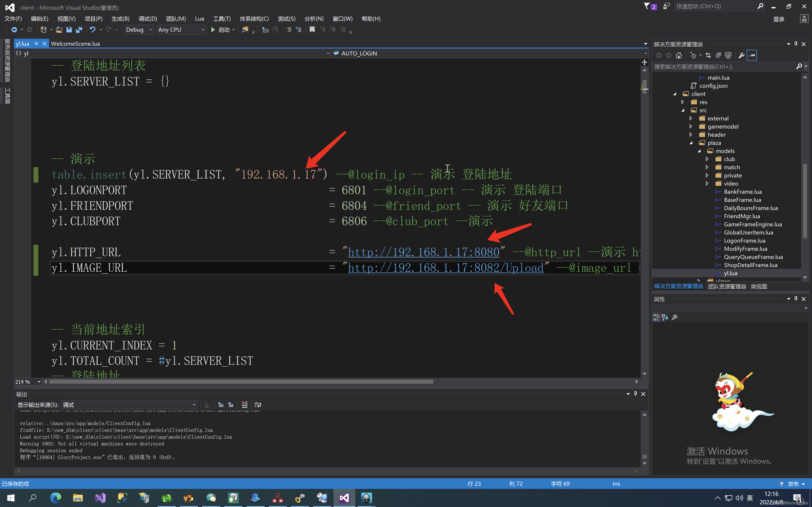
Task: Click the Save All toolbar icon
Action: [x=79, y=29]
